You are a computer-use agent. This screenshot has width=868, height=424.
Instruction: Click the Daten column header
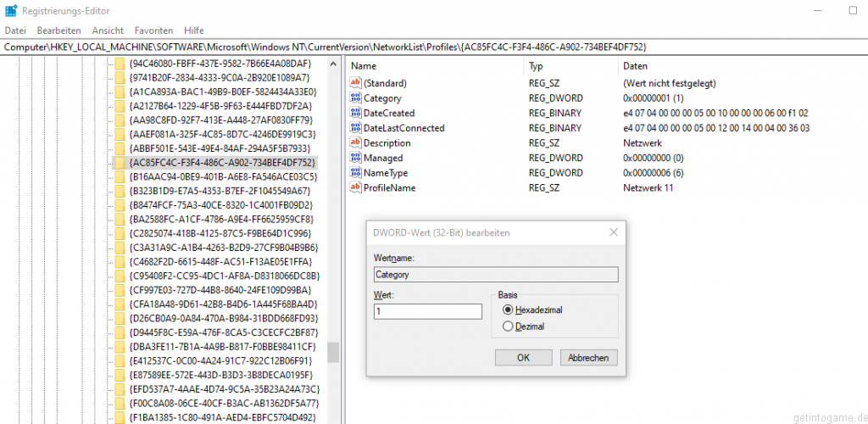pyautogui.click(x=636, y=66)
